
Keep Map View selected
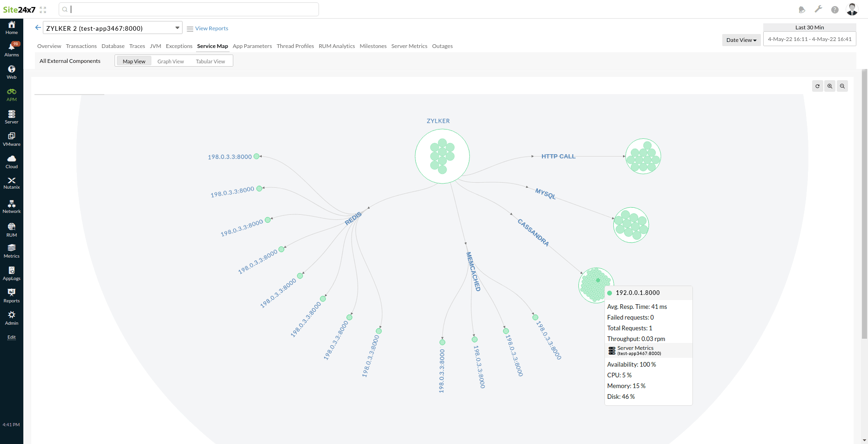pyautogui.click(x=134, y=61)
